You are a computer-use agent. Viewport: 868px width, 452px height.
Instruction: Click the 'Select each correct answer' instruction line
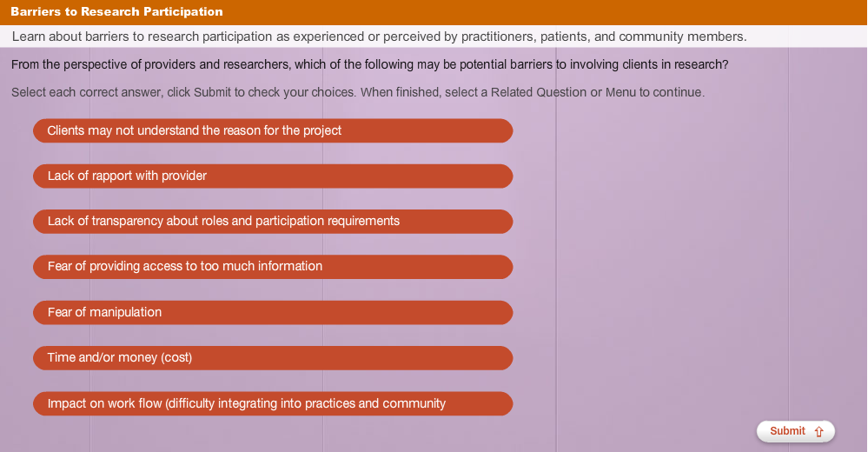point(358,92)
